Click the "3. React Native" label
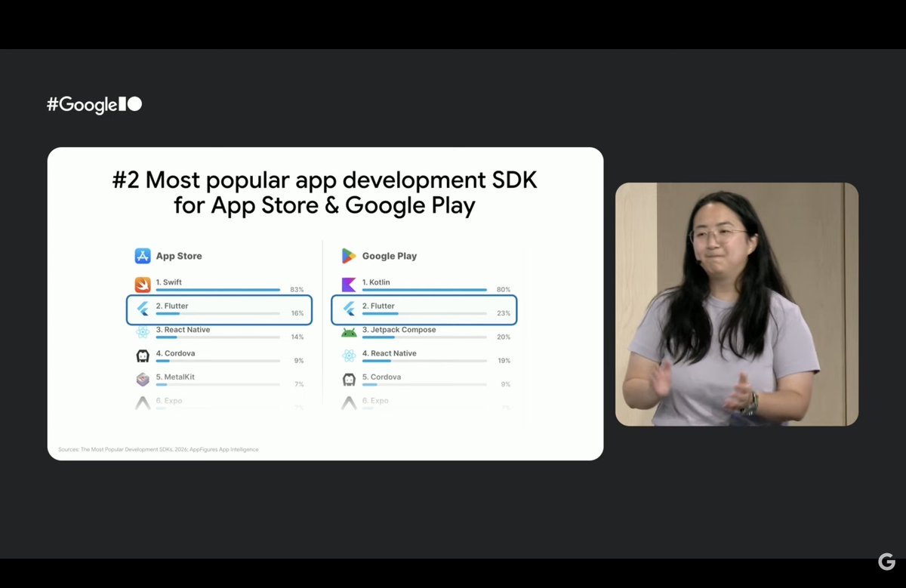The width and height of the screenshot is (906, 588). pyautogui.click(x=183, y=330)
